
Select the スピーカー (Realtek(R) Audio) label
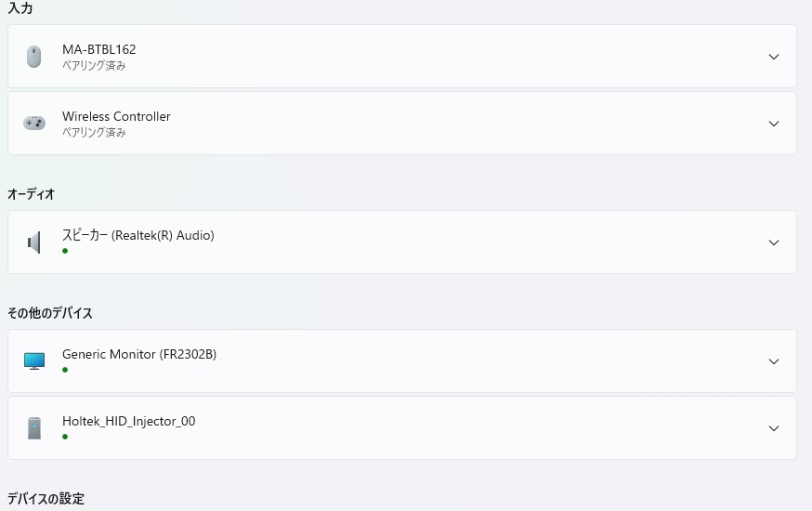138,235
